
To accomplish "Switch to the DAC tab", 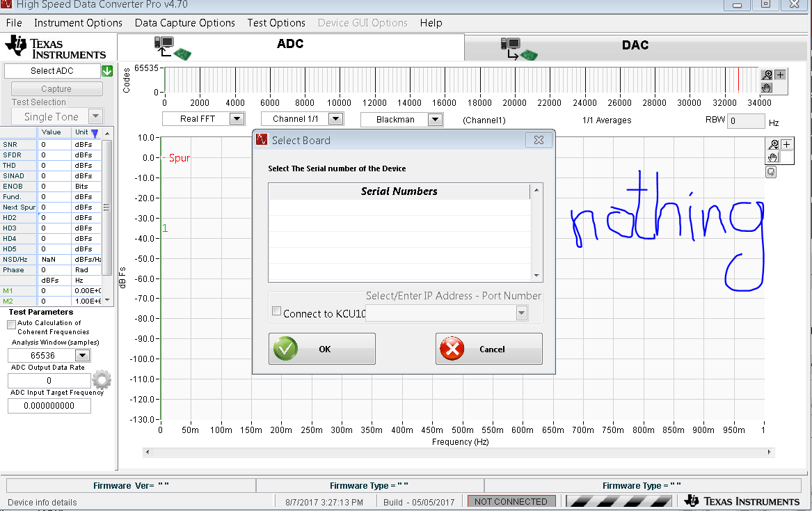I will coord(635,48).
